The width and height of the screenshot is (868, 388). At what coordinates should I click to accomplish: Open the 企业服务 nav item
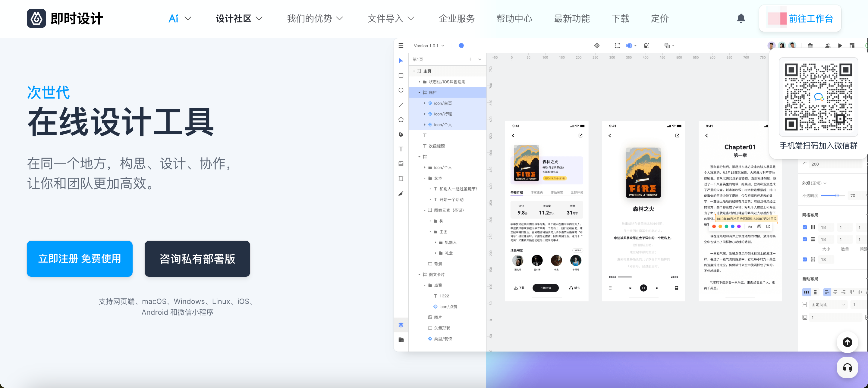pyautogui.click(x=457, y=18)
